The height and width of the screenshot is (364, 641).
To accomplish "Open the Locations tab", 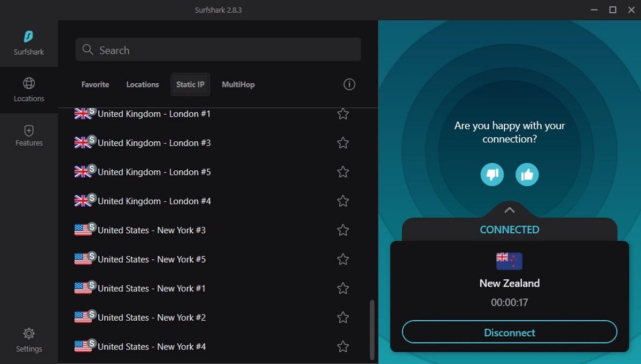I will [142, 84].
